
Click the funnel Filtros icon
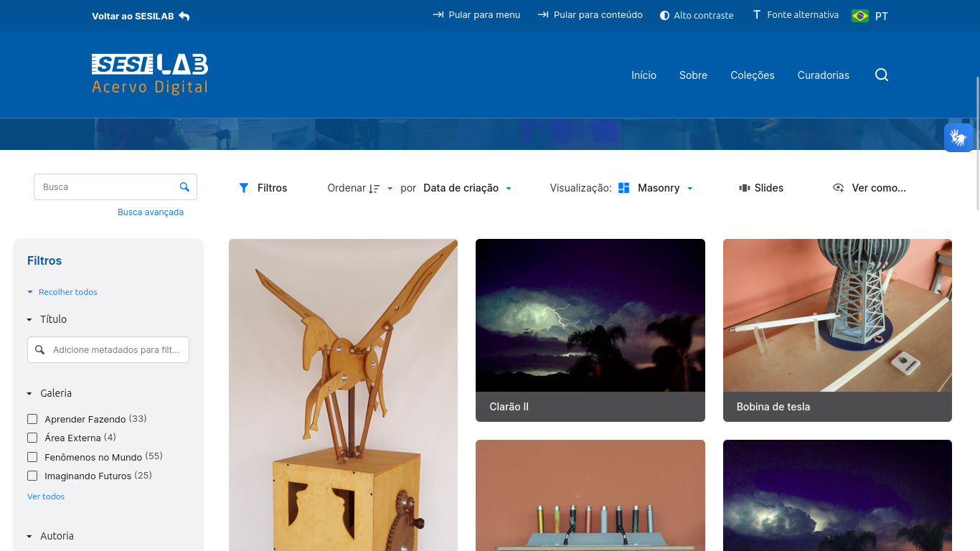(x=244, y=188)
